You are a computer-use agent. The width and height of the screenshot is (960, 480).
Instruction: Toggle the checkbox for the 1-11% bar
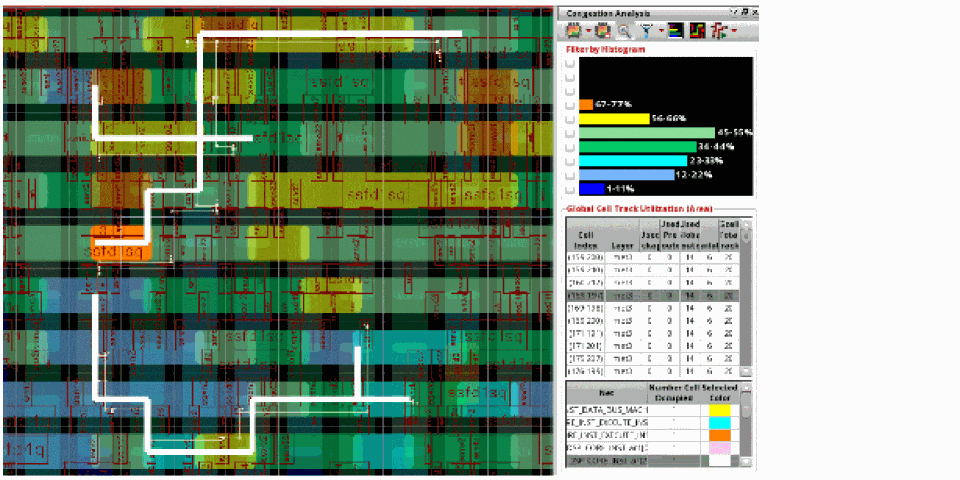tap(569, 189)
